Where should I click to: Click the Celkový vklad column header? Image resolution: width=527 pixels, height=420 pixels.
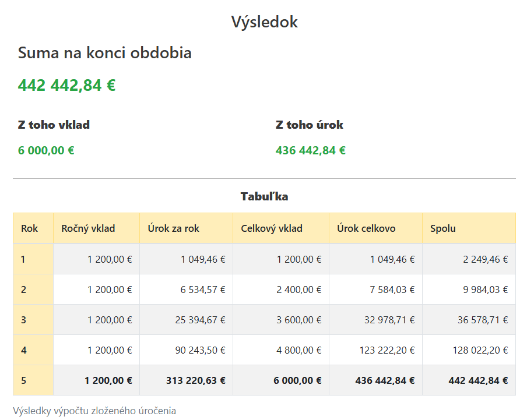pos(272,228)
